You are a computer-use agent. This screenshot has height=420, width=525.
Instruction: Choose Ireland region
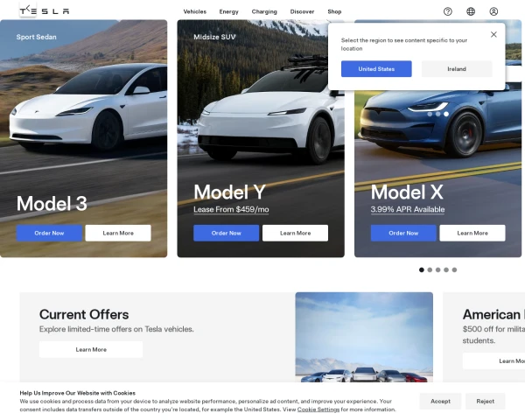[457, 69]
